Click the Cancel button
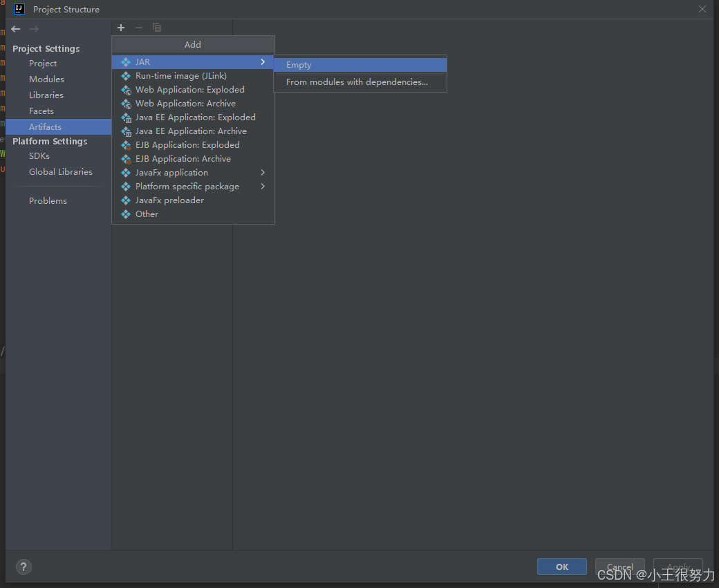719x588 pixels. pyautogui.click(x=620, y=567)
